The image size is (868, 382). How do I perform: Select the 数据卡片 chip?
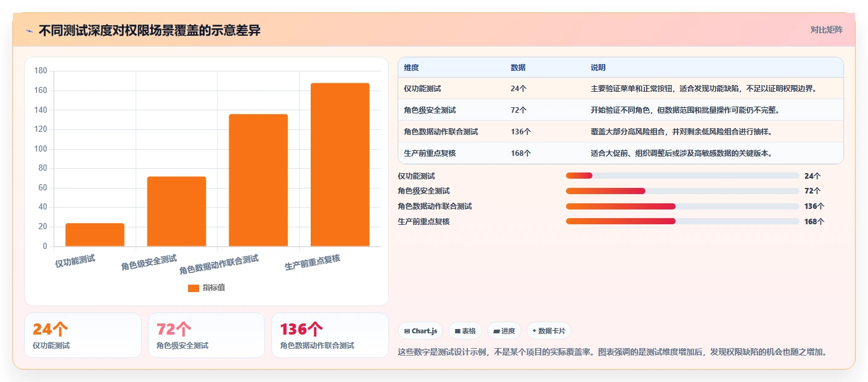549,331
